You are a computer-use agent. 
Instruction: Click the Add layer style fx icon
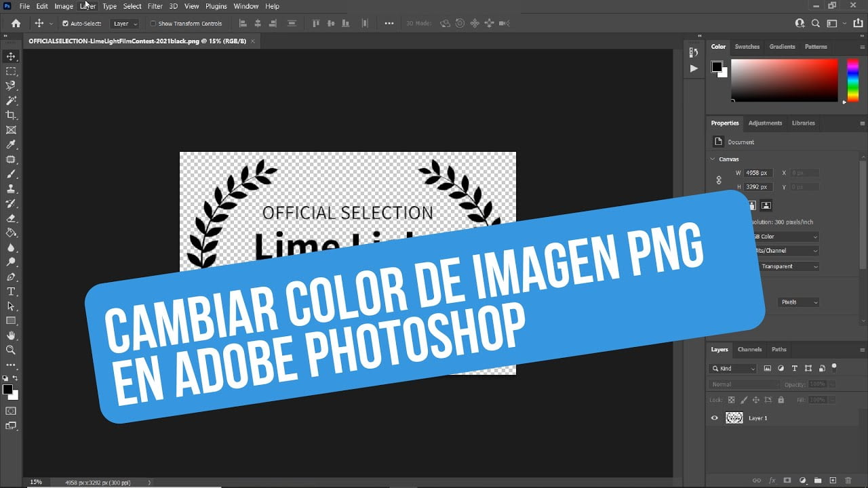[771, 481]
